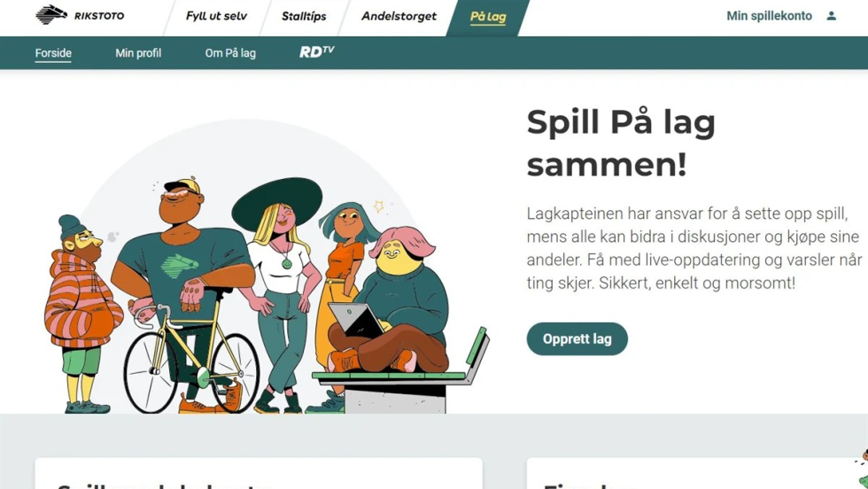
Task: Go to the Andelstorget tab
Action: coord(399,16)
